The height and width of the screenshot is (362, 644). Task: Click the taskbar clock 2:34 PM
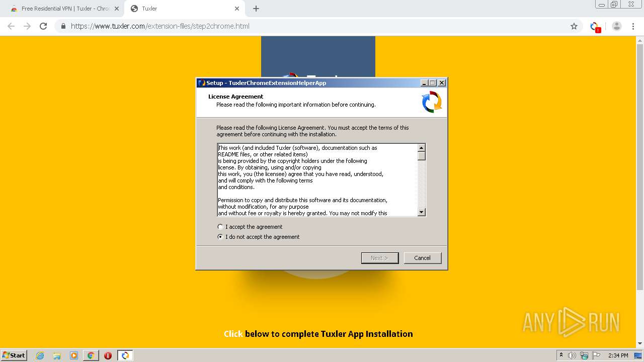click(618, 355)
